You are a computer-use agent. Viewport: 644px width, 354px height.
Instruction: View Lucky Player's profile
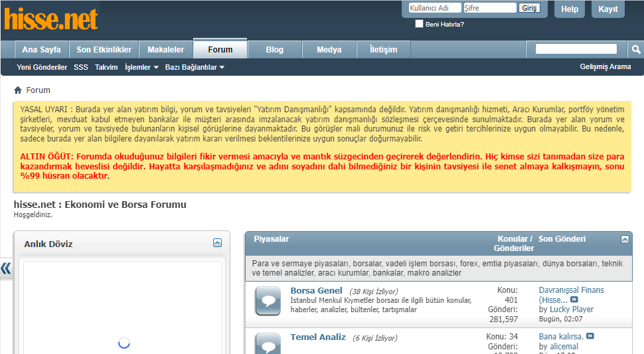click(572, 310)
